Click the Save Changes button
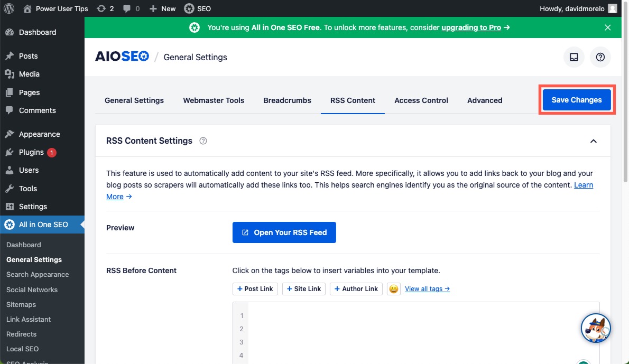Image resolution: width=629 pixels, height=364 pixels. click(577, 99)
